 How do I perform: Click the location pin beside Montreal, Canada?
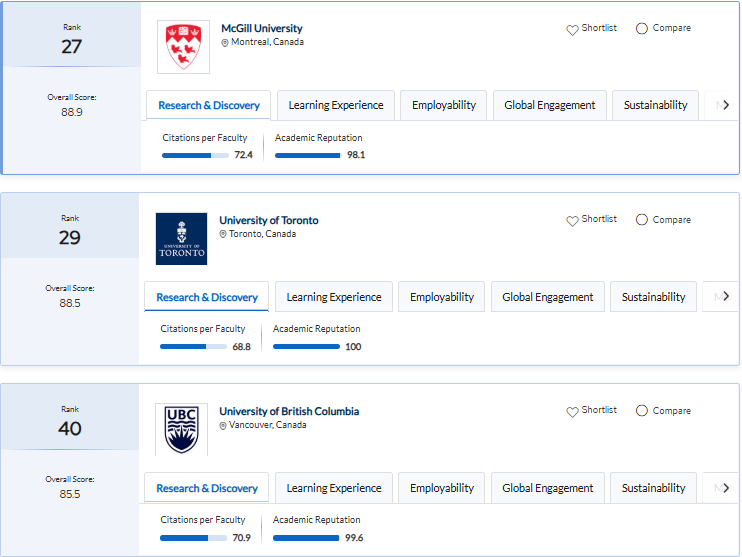225,43
